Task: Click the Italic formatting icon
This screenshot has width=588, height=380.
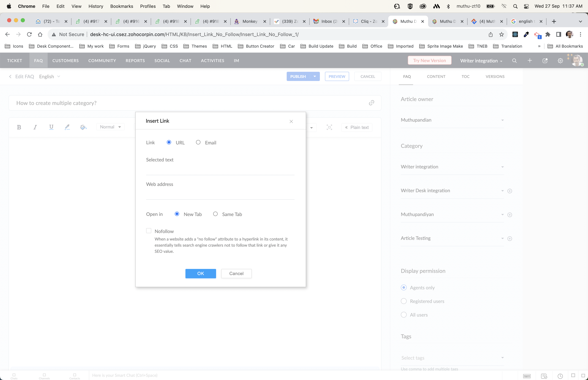Action: coord(35,127)
